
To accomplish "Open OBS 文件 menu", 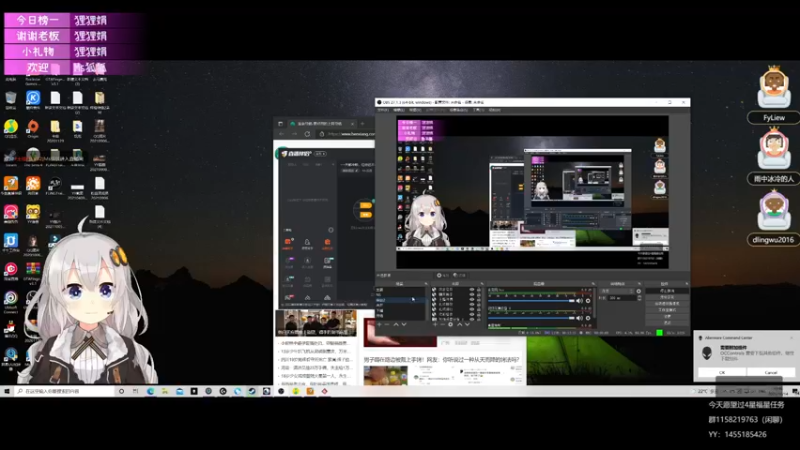I will (x=383, y=110).
